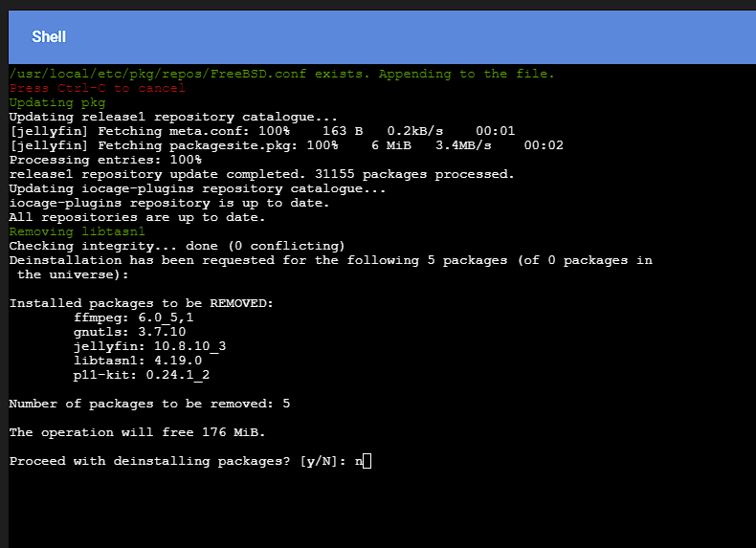This screenshot has height=548, width=756.
Task: Click the FreeBSD.conf exists message line
Action: (282, 74)
